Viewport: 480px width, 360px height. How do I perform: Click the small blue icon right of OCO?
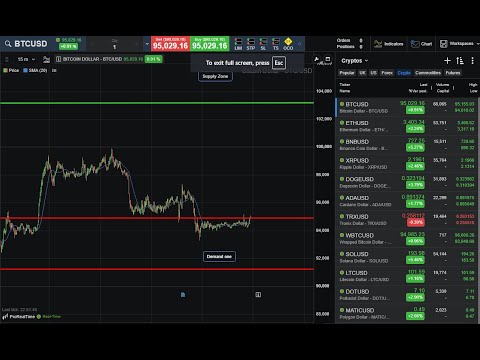click(x=299, y=44)
